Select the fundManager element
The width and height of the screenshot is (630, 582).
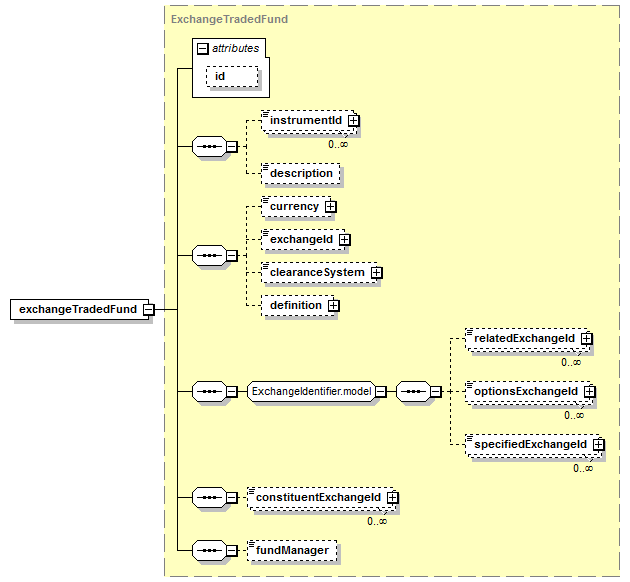292,549
